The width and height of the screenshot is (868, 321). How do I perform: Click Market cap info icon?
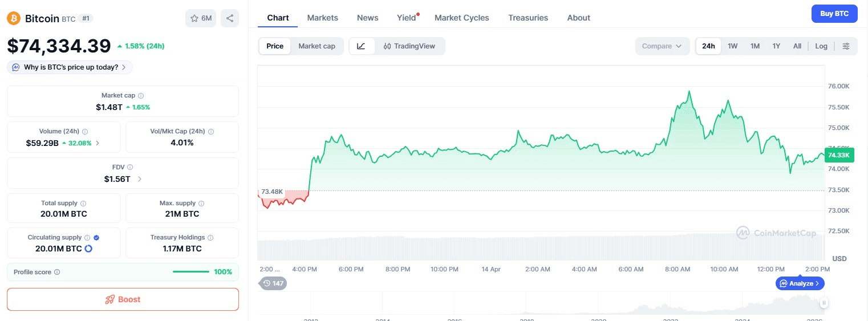click(141, 96)
